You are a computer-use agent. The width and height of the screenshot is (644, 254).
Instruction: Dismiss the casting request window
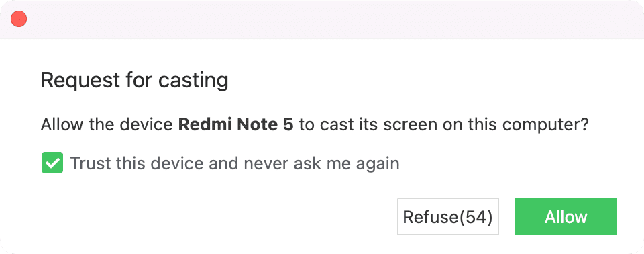pos(19,19)
